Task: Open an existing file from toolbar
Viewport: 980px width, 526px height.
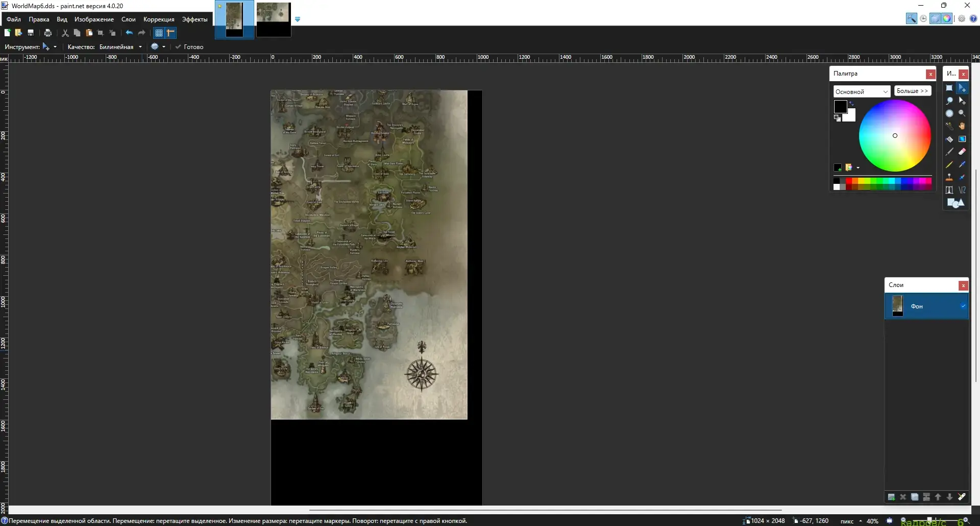Action: click(x=18, y=33)
